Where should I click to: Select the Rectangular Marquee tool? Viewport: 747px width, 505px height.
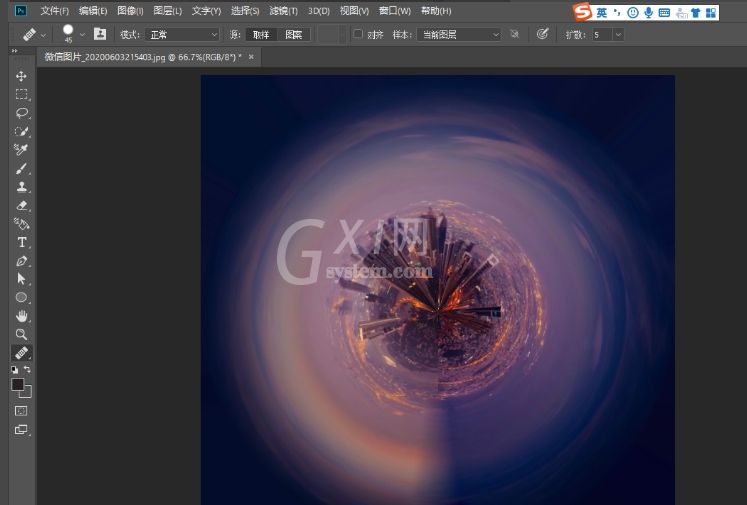point(21,95)
